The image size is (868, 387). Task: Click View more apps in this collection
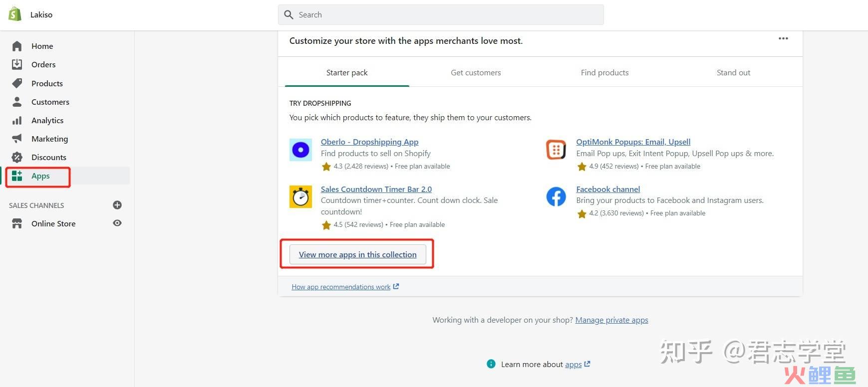(x=357, y=254)
